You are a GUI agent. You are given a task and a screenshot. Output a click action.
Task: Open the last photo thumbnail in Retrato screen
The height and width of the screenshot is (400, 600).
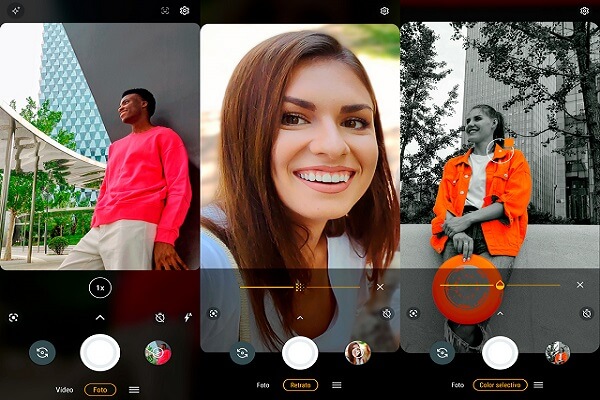pos(357,352)
